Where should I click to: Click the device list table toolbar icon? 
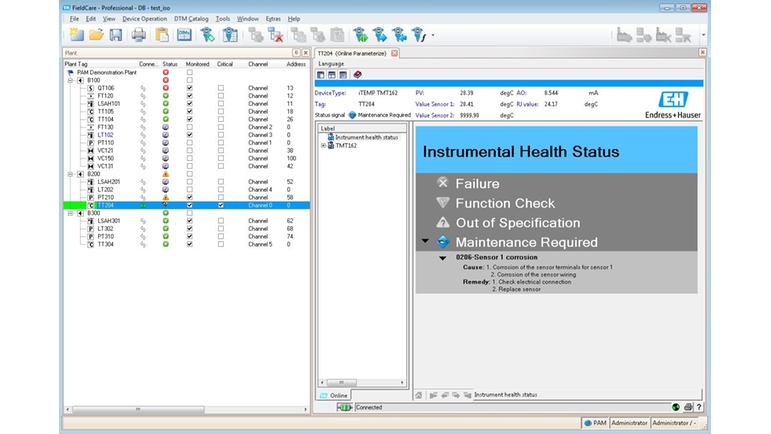230,35
